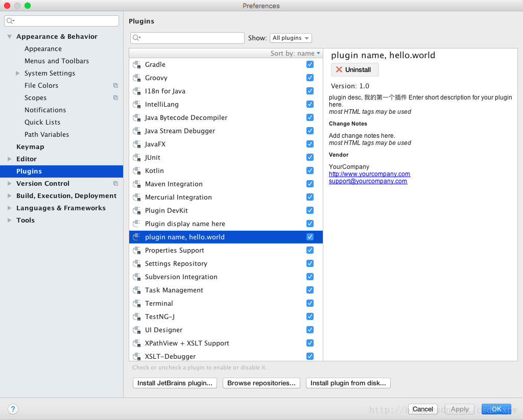This screenshot has width=523, height=420.
Task: Uncheck the plugin name, hello.world checkbox
Action: (310, 237)
